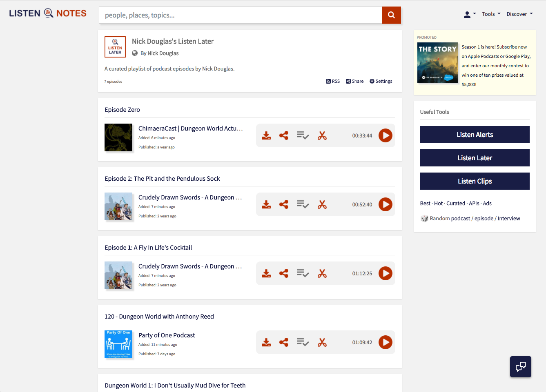Play Episode Zero
546x392 pixels.
386,135
